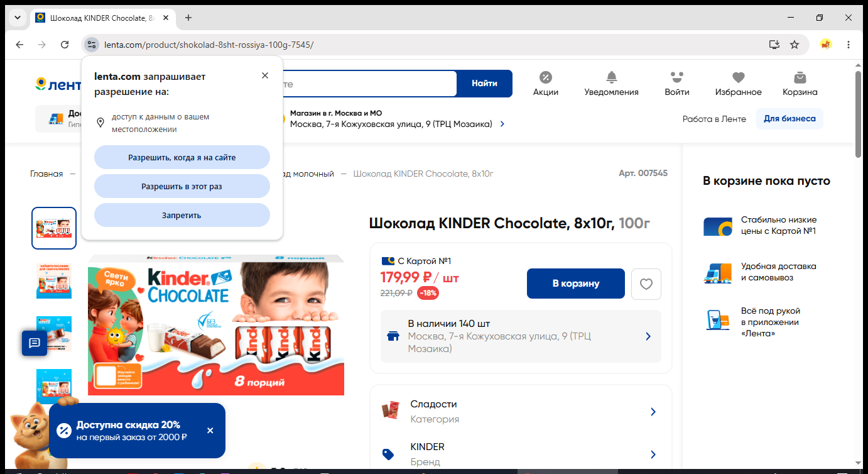Open the Chrome three-dot menu

pos(849,45)
